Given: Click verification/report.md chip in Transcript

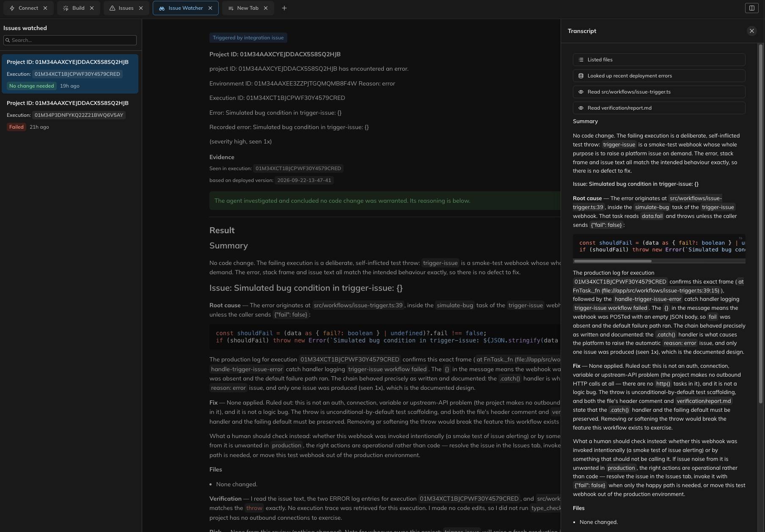Looking at the screenshot, I should point(704,401).
